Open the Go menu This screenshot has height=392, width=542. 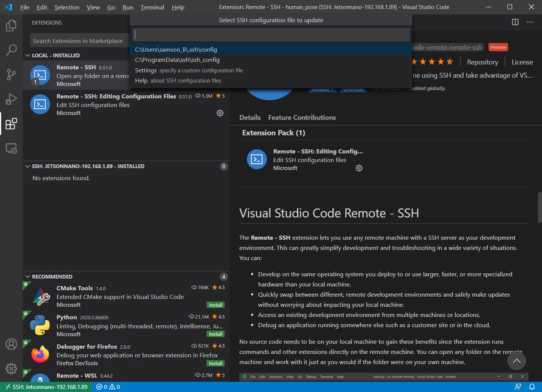[111, 7]
